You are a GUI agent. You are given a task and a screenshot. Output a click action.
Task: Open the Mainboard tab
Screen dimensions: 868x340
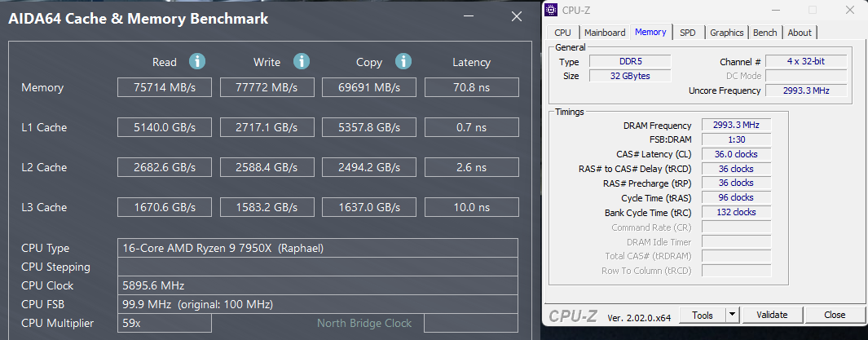tap(605, 33)
